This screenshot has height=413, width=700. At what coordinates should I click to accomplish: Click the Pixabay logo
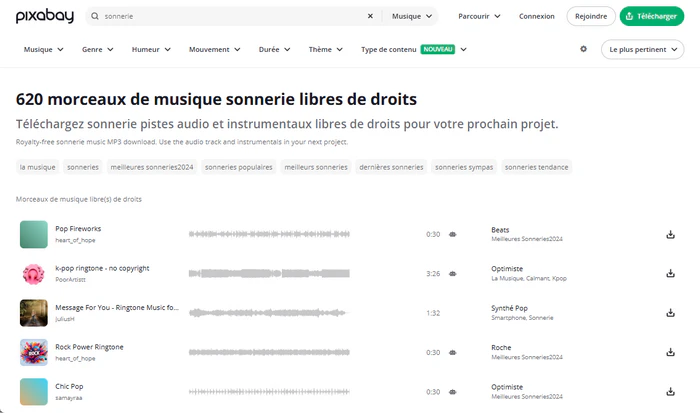tap(44, 16)
